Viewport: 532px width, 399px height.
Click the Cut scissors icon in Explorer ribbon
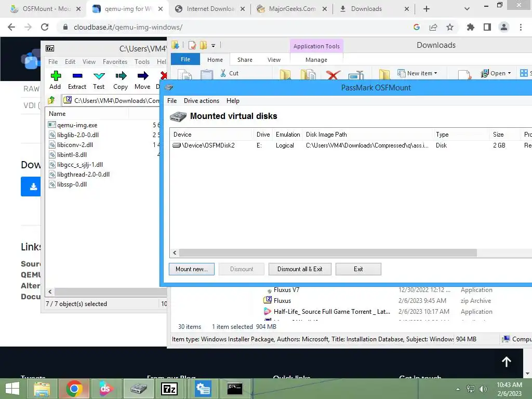click(x=223, y=73)
